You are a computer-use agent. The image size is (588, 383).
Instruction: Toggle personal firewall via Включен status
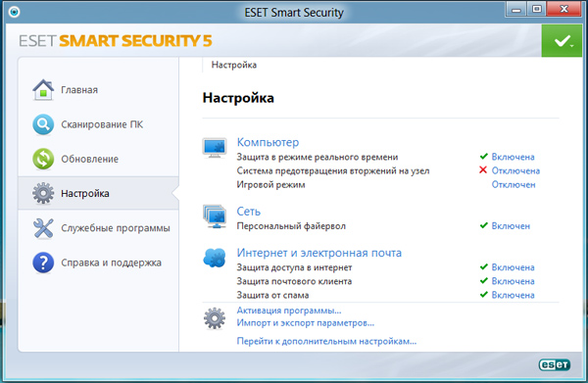coord(511,226)
